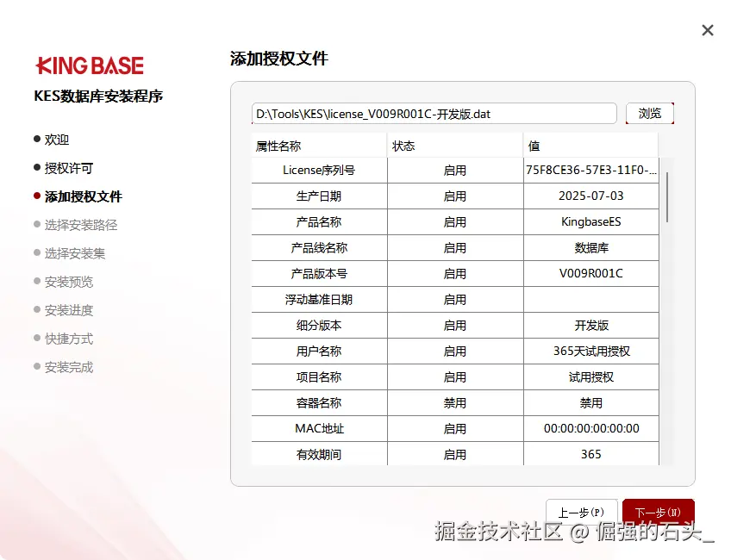Click the 365天试用授权 value cell
731x560 pixels.
pyautogui.click(x=591, y=351)
